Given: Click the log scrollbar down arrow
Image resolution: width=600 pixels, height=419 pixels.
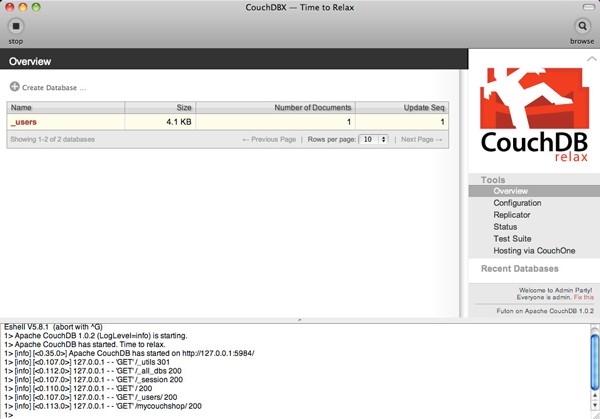Looking at the screenshot, I should pyautogui.click(x=595, y=404).
